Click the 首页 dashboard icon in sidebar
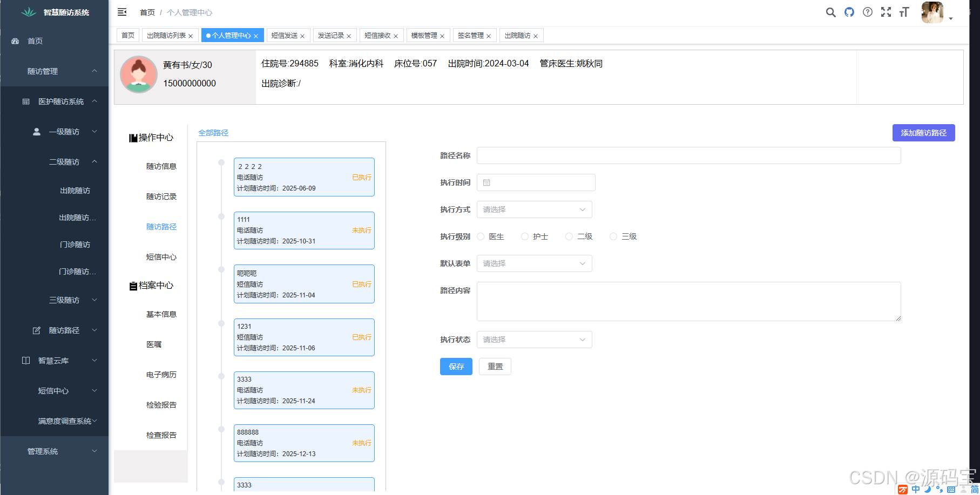The width and height of the screenshot is (980, 495). point(15,41)
